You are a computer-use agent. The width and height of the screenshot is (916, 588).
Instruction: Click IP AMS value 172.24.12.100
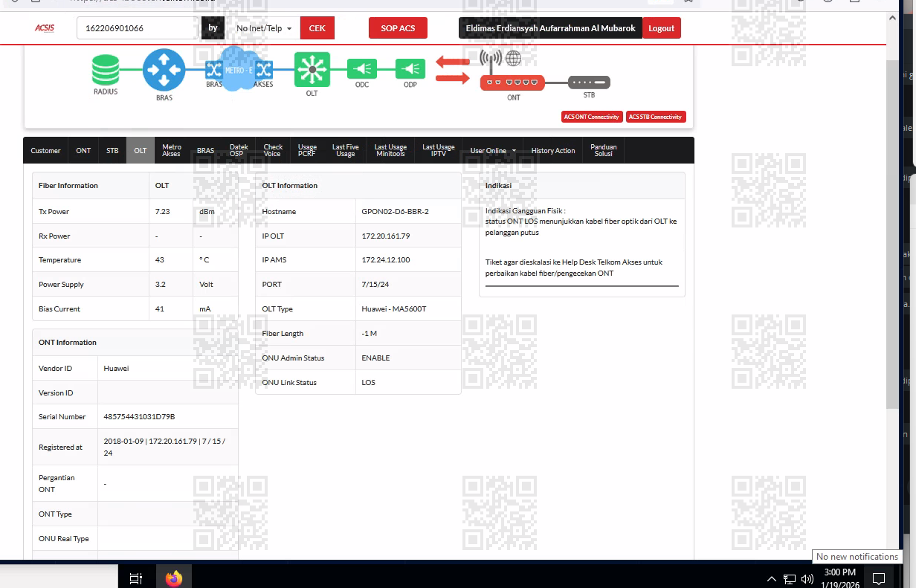click(385, 260)
